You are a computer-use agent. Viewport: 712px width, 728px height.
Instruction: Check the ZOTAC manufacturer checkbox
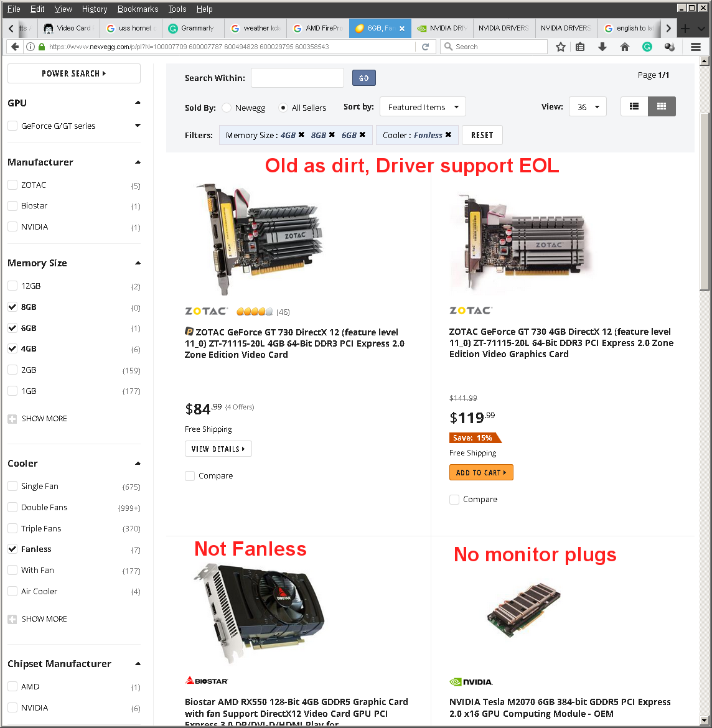coord(12,185)
